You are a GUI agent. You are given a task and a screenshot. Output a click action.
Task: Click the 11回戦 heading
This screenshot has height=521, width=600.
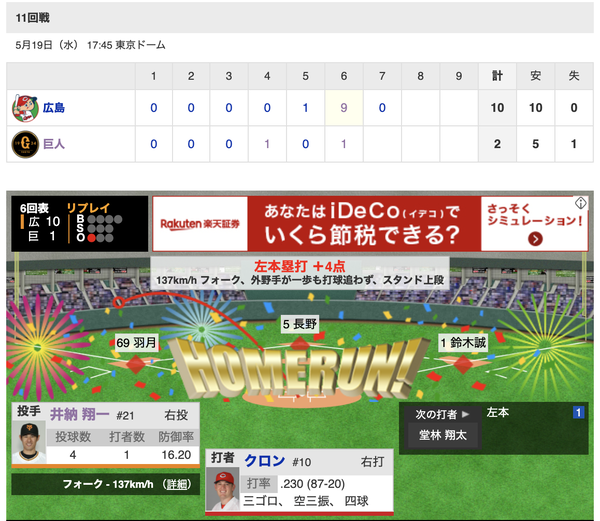tap(33, 18)
